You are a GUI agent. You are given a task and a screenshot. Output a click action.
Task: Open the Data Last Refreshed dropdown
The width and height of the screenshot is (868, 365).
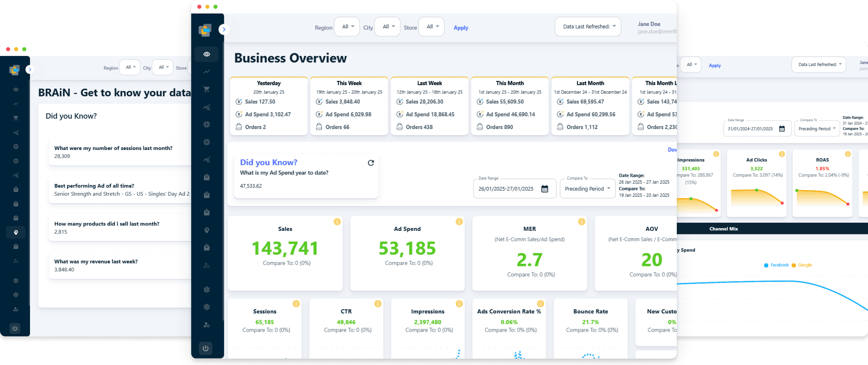[x=588, y=27]
